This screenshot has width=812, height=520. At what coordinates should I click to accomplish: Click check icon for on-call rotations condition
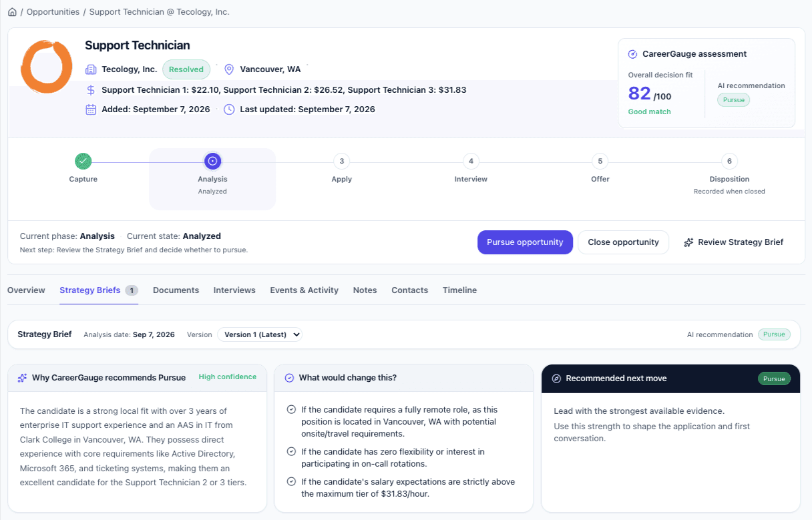click(x=291, y=452)
